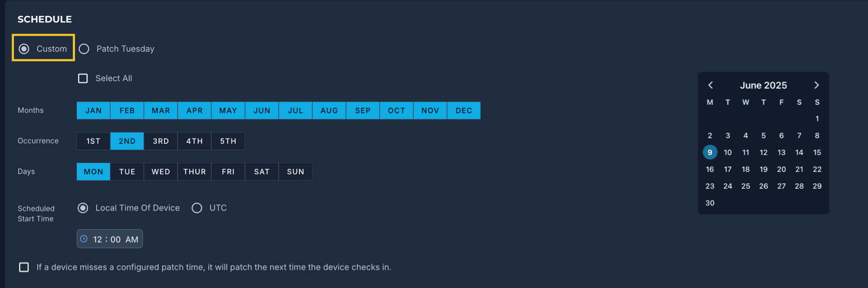
Task: Choose FRI in the Days row
Action: [x=228, y=172]
